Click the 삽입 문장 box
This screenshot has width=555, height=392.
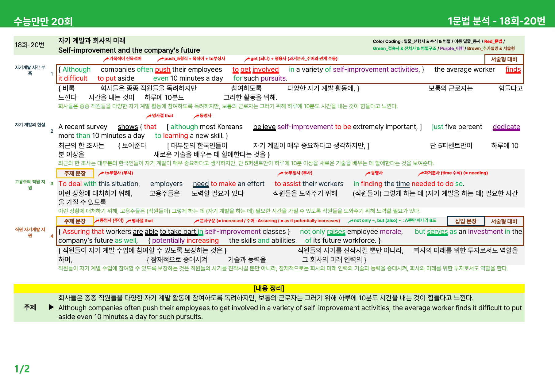point(465,221)
